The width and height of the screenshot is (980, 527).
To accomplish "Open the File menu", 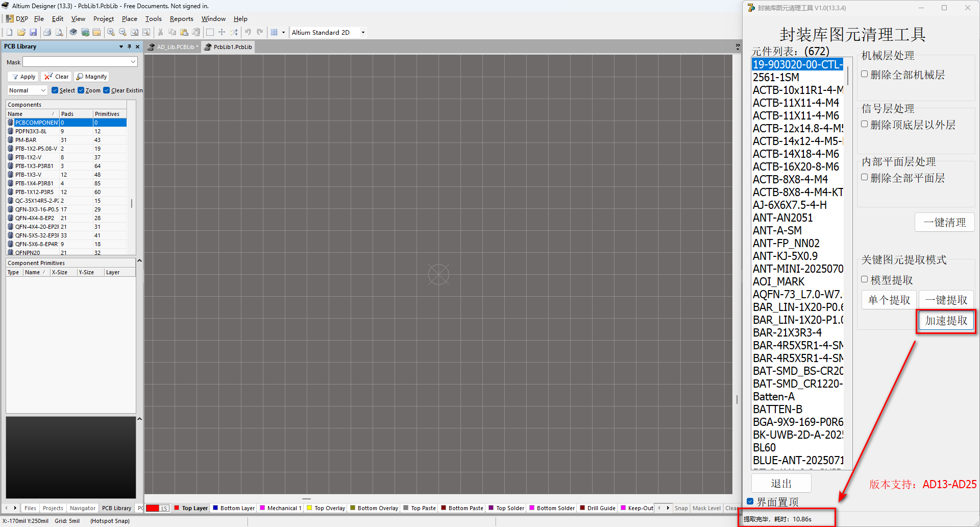I will click(39, 19).
